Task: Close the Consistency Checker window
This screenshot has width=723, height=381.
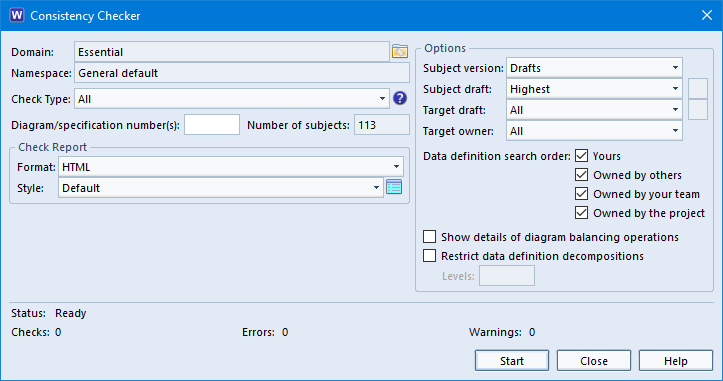Action: pos(706,15)
